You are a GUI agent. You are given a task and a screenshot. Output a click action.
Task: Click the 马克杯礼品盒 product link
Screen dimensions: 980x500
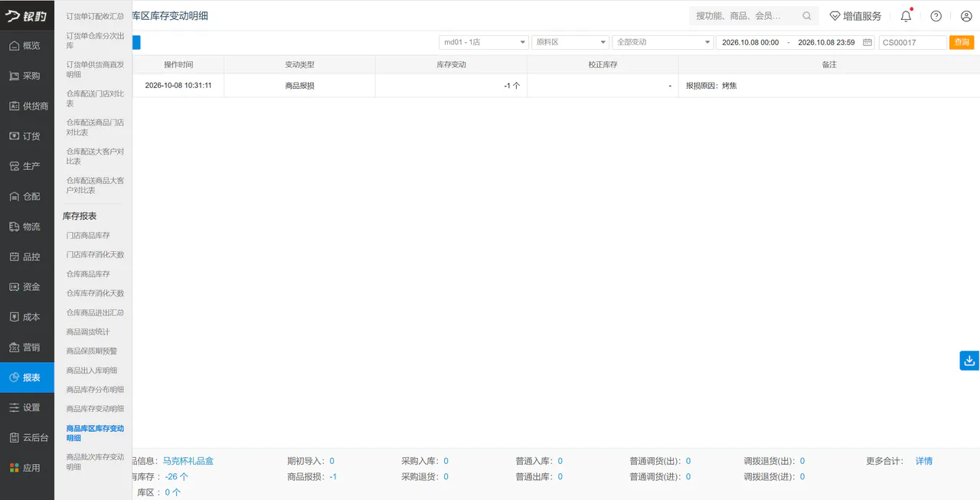[x=188, y=461]
